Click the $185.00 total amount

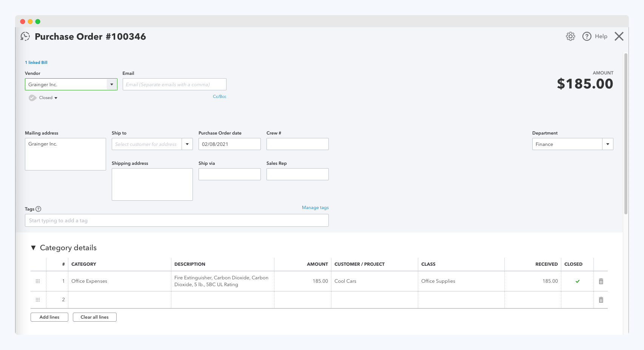point(585,84)
